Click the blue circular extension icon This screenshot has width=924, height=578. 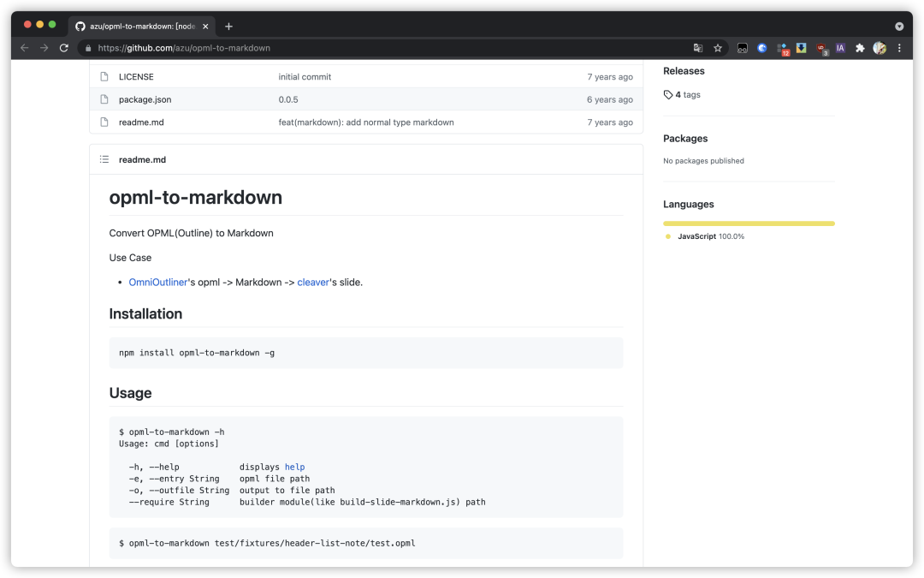[761, 48]
